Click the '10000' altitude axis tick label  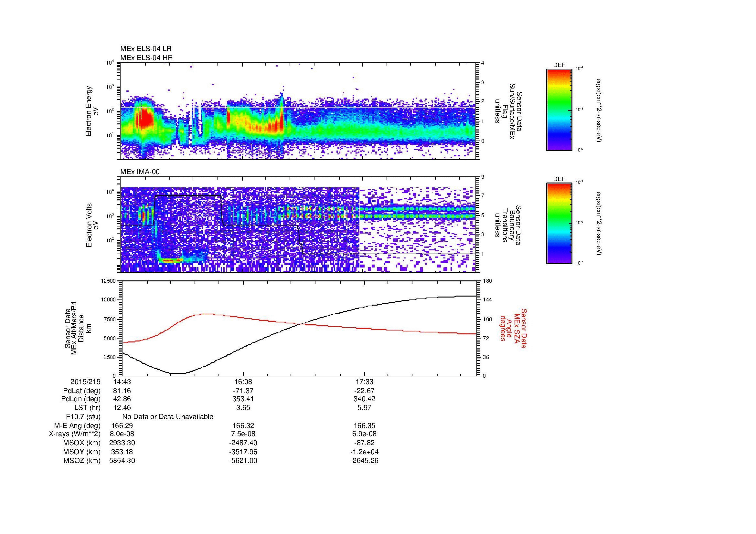click(109, 300)
